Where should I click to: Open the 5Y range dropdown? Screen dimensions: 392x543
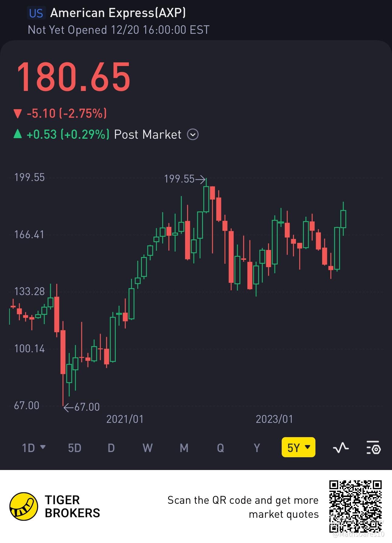pyautogui.click(x=298, y=447)
